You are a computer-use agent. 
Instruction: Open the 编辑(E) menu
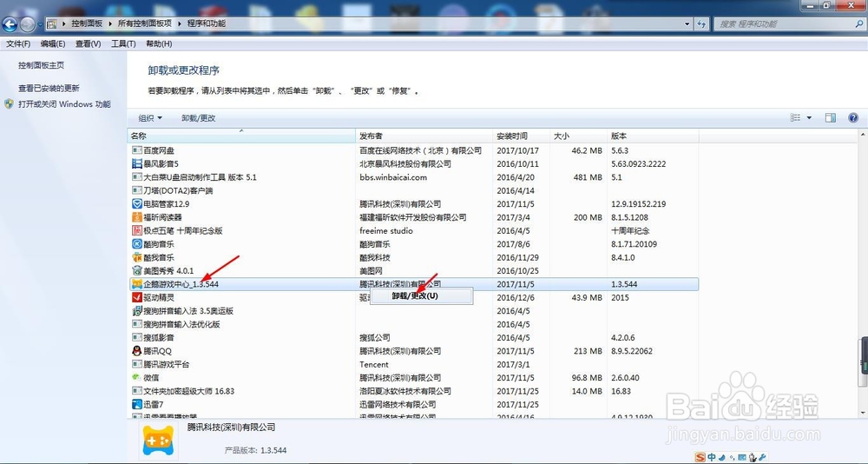53,43
